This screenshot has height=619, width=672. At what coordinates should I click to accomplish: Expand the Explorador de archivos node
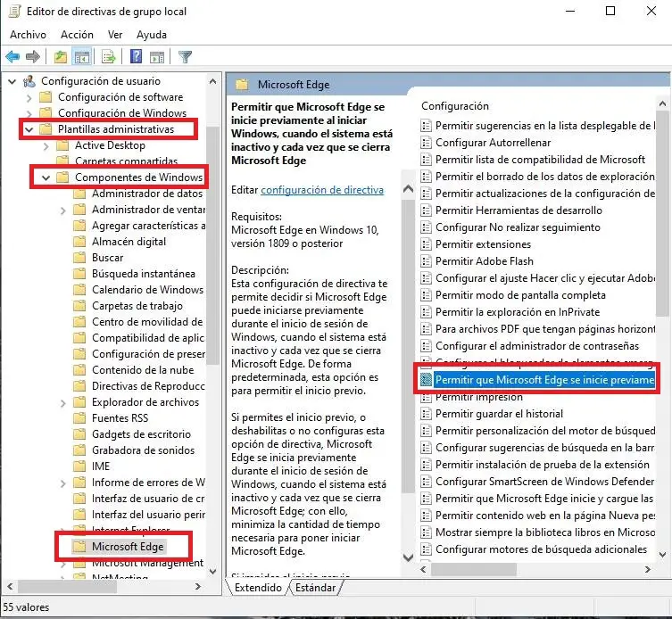pyautogui.click(x=62, y=403)
